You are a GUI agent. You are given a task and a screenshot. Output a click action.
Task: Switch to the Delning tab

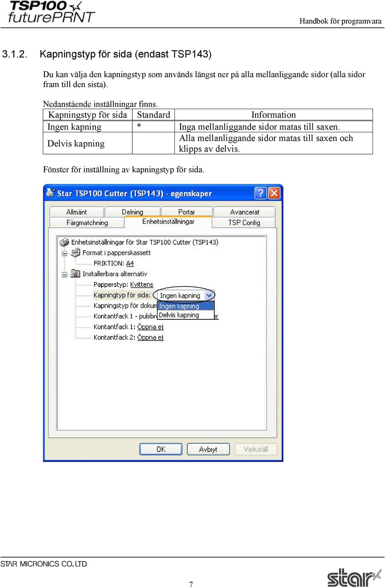[132, 212]
